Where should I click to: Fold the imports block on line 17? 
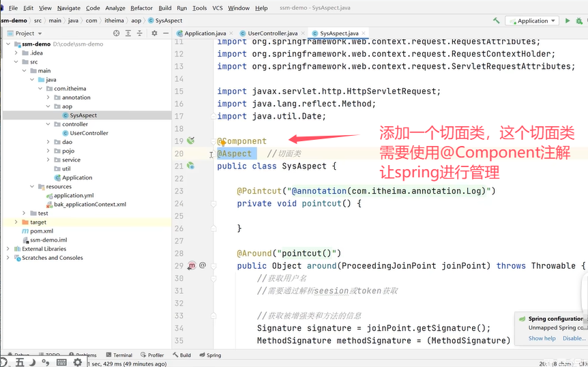pos(214,117)
